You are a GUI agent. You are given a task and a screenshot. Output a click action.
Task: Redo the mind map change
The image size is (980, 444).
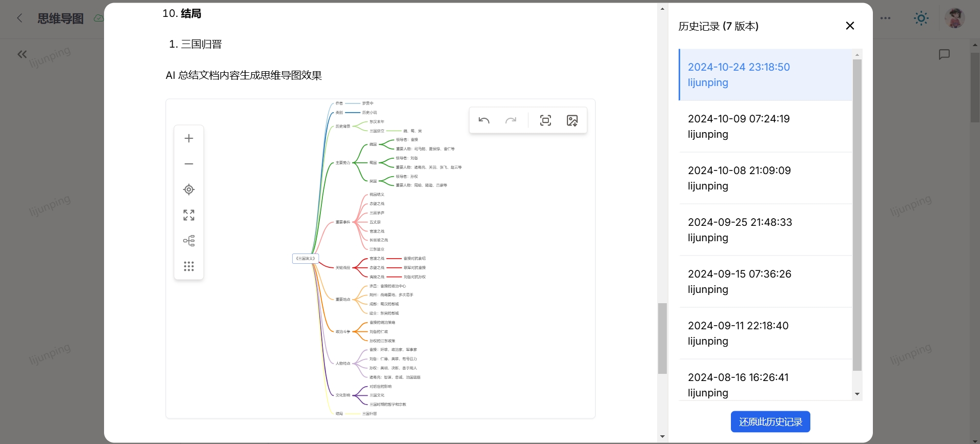click(511, 120)
